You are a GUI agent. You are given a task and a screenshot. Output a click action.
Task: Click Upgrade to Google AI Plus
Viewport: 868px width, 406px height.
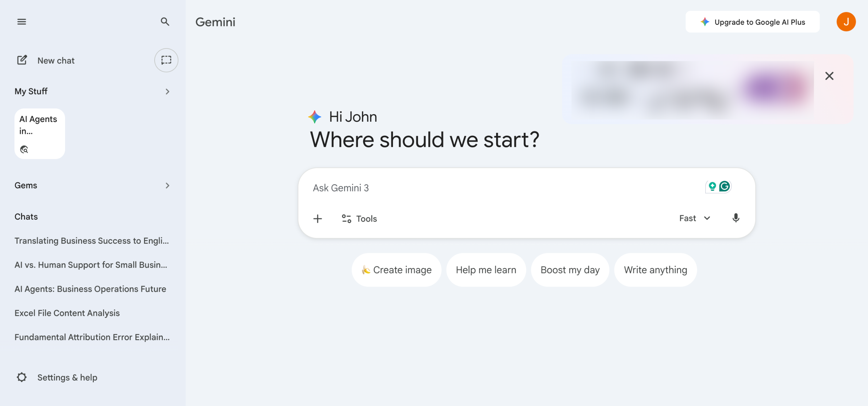(752, 22)
